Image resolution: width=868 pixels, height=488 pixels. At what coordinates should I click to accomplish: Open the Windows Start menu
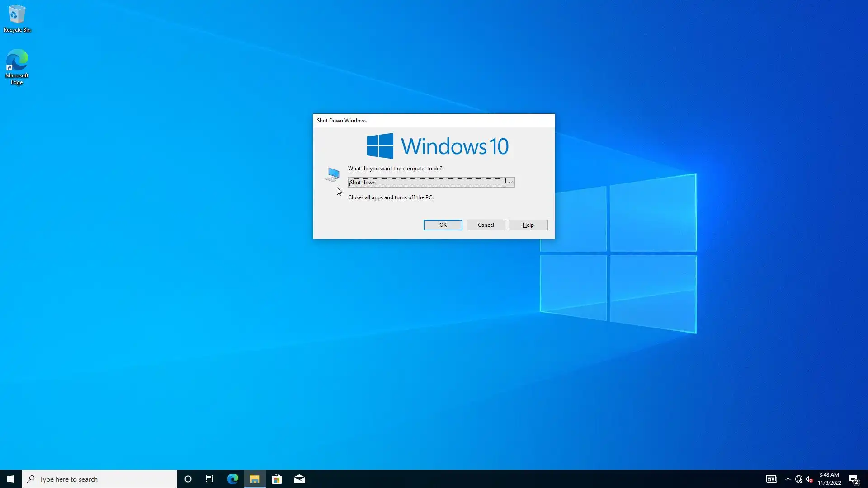pos(11,479)
